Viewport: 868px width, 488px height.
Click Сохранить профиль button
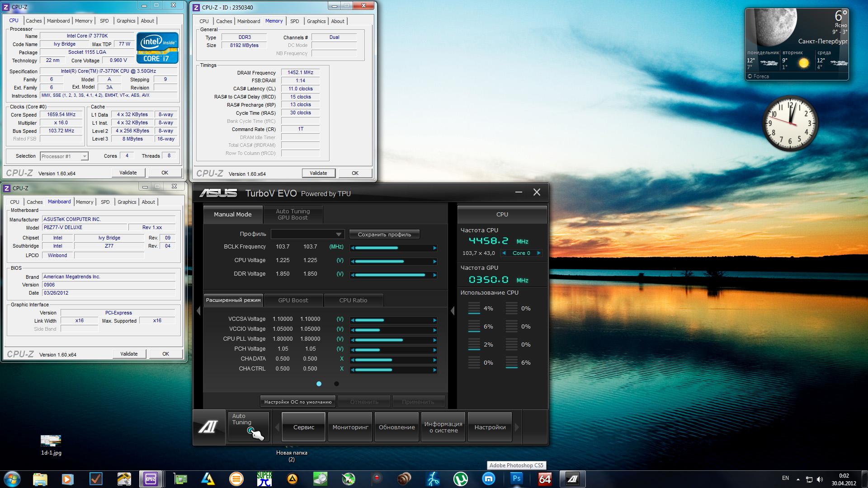click(x=384, y=234)
